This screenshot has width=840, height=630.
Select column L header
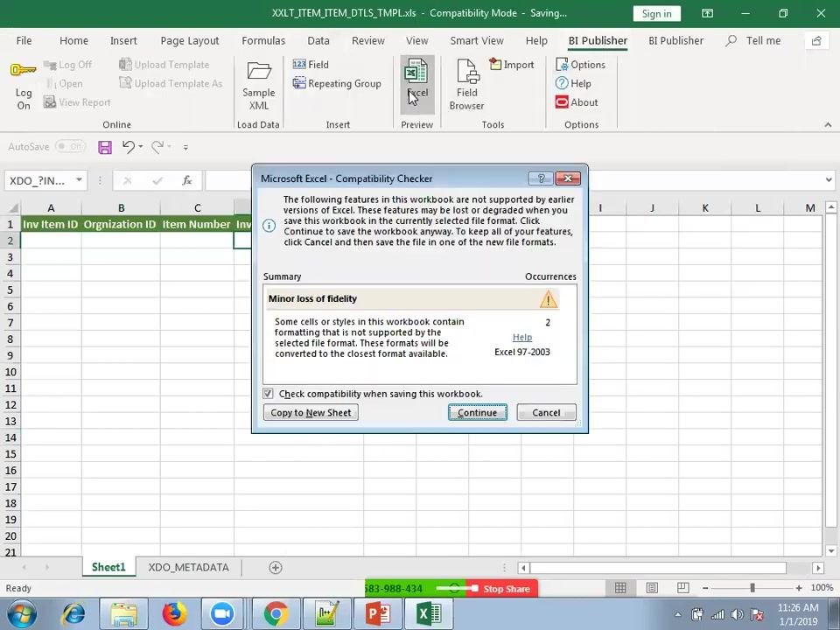coord(758,208)
